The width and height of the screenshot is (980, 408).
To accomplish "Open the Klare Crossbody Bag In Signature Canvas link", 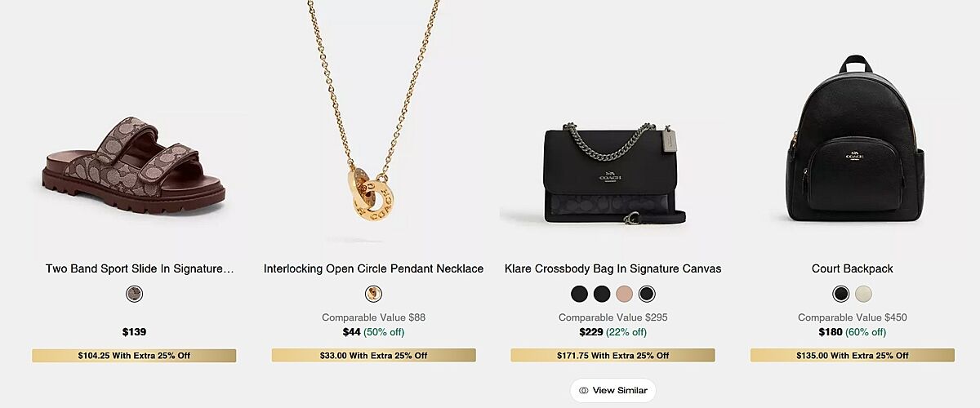I will pyautogui.click(x=612, y=268).
